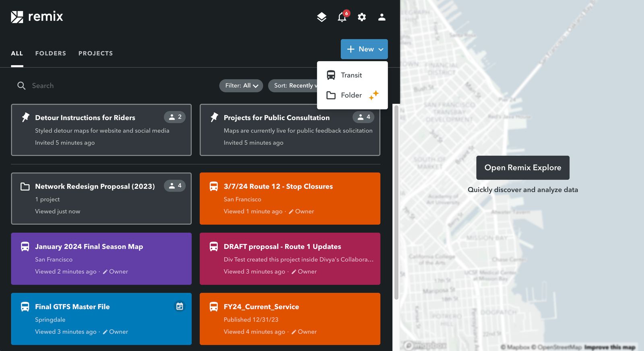
Task: Click bus icon on Final GTFS Master File
Action: pos(25,307)
